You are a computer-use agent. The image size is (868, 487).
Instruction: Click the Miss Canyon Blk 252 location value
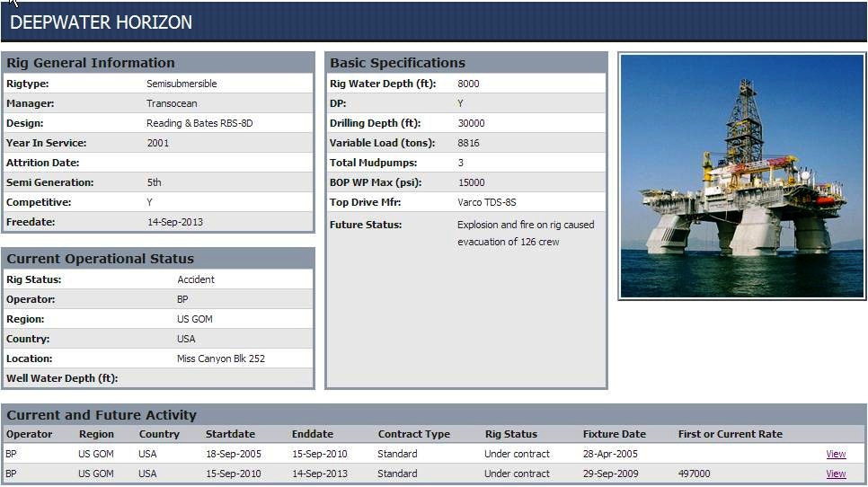(x=220, y=359)
